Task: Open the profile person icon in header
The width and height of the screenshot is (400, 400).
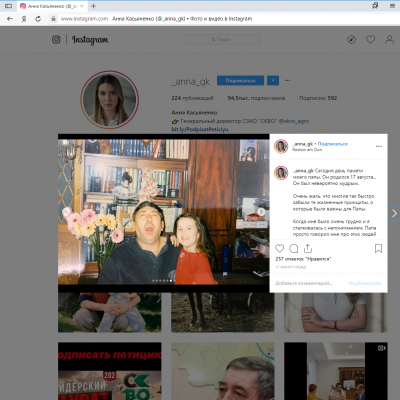Action: pyautogui.click(x=389, y=40)
